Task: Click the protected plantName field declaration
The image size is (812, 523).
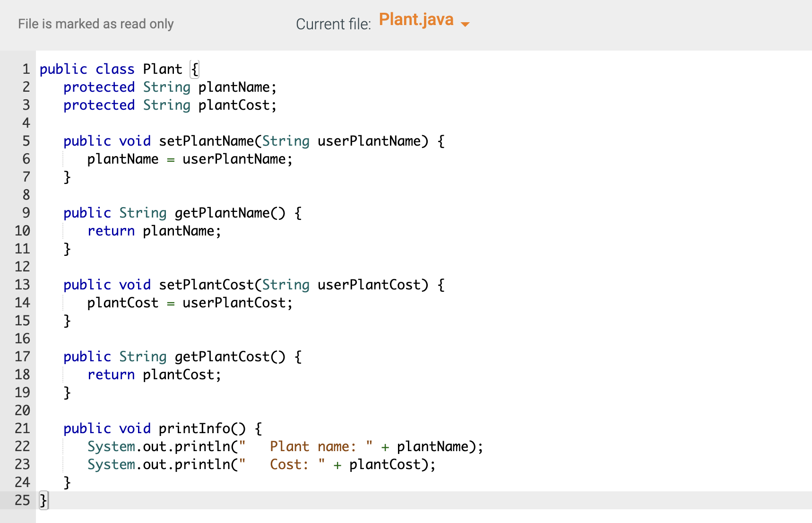Action: point(169,87)
